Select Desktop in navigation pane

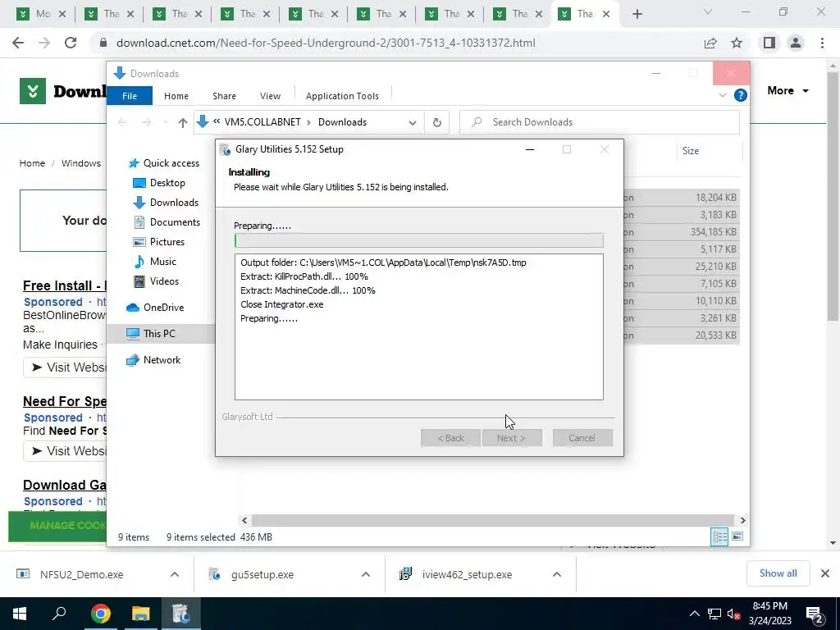tap(159, 183)
